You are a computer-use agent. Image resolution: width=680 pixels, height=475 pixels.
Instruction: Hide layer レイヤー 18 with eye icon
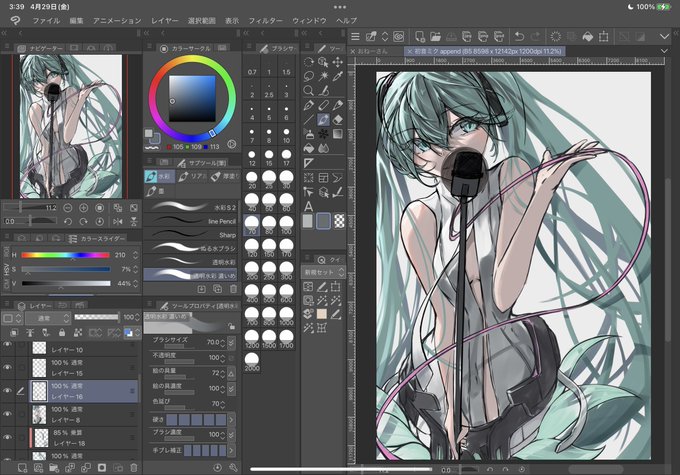pos(7,437)
